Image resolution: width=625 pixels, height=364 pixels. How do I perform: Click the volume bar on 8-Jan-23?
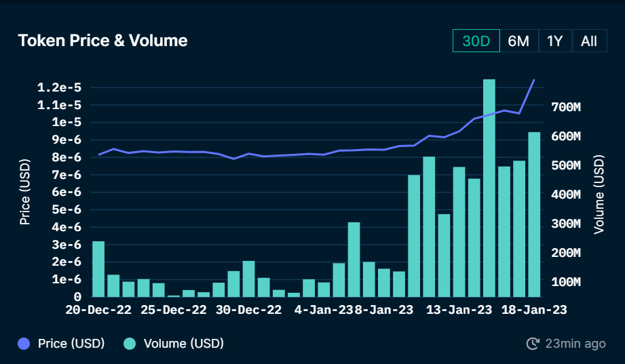coord(384,283)
